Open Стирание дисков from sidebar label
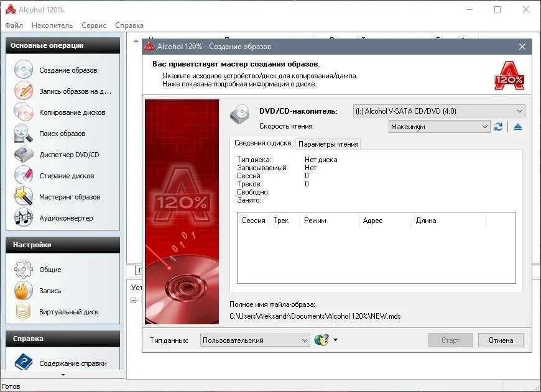Screen dimensions: 541x392 pyautogui.click(x=67, y=176)
